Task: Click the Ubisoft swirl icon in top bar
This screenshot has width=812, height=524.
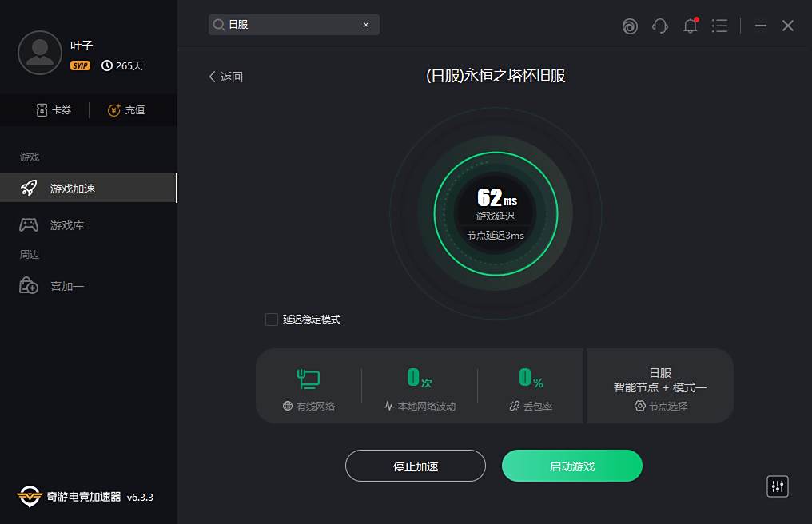Action: click(630, 26)
